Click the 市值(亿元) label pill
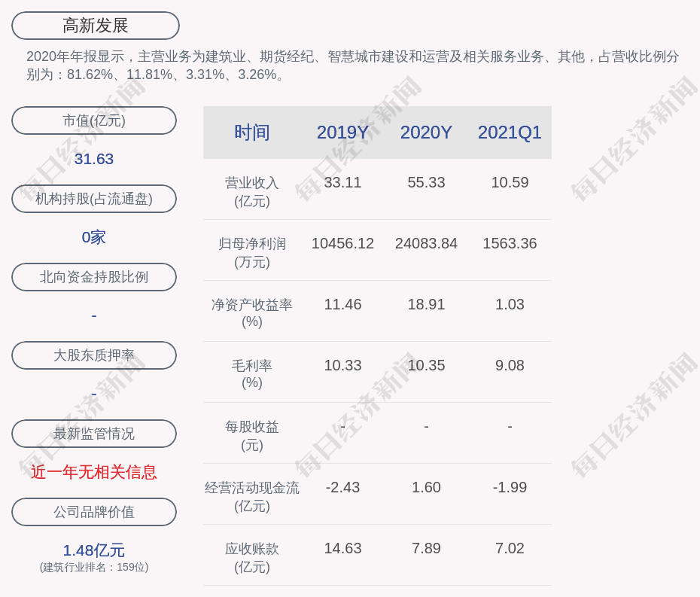700x597 pixels. (94, 120)
